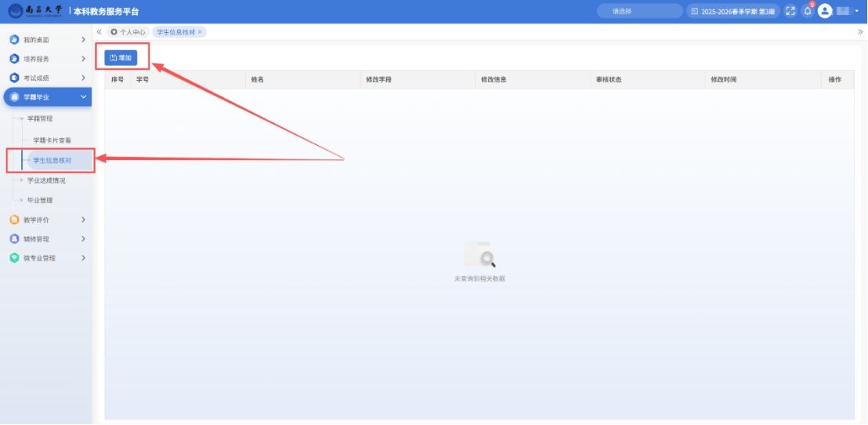Click the user avatar icon

coord(824,11)
